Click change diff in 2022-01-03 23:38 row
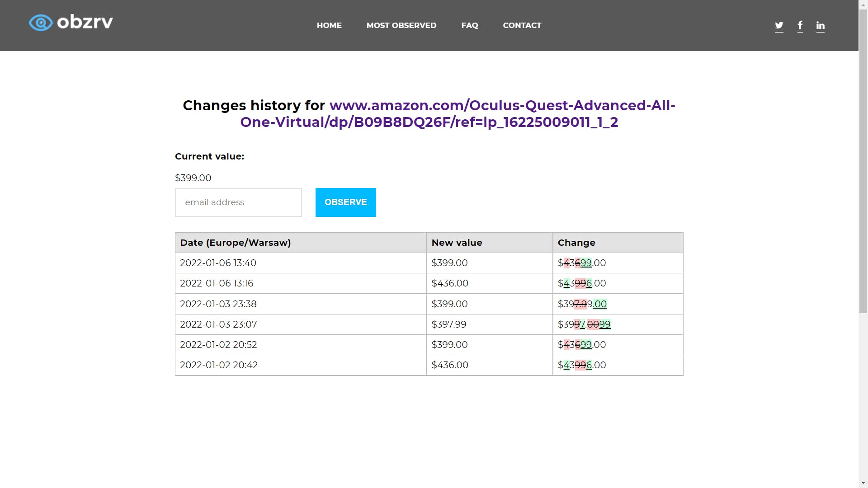This screenshot has height=488, width=868. pyautogui.click(x=582, y=304)
